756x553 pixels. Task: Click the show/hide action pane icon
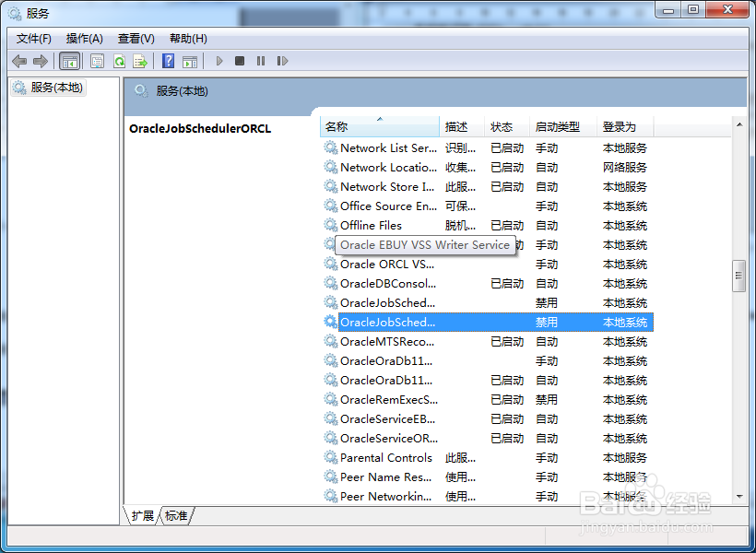[x=190, y=61]
